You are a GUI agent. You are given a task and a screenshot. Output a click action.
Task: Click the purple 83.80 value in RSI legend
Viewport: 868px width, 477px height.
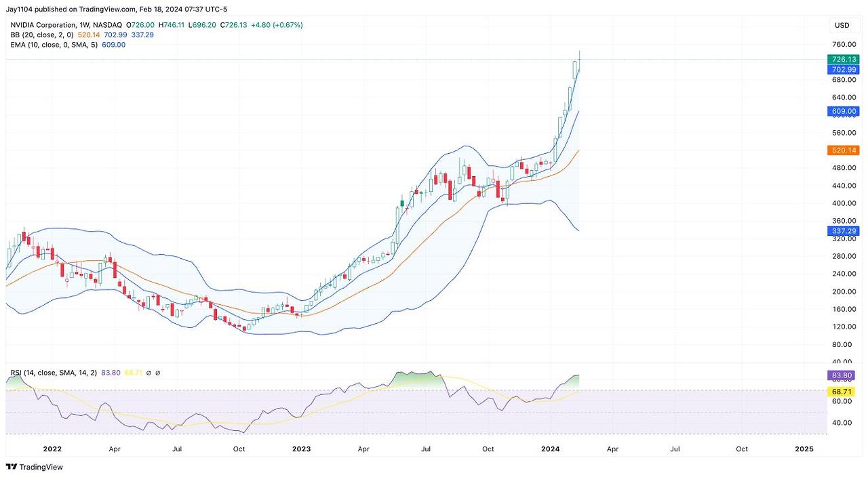(110, 373)
